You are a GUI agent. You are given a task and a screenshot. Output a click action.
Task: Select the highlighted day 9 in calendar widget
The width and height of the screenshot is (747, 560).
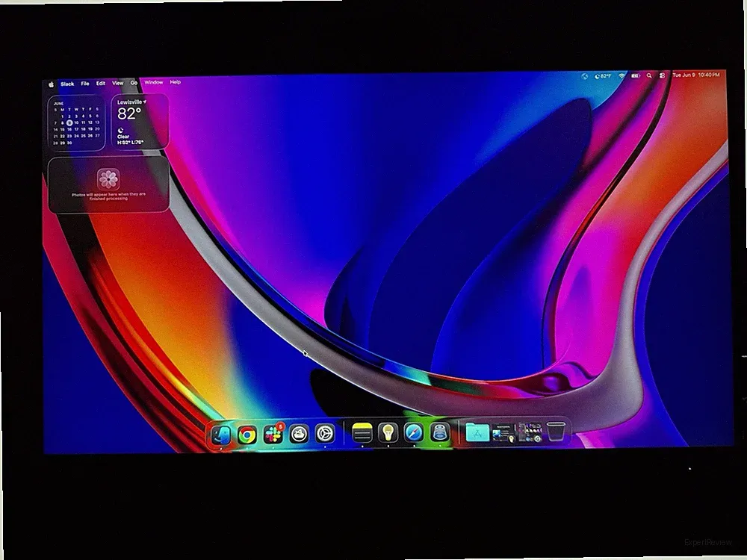pyautogui.click(x=69, y=122)
